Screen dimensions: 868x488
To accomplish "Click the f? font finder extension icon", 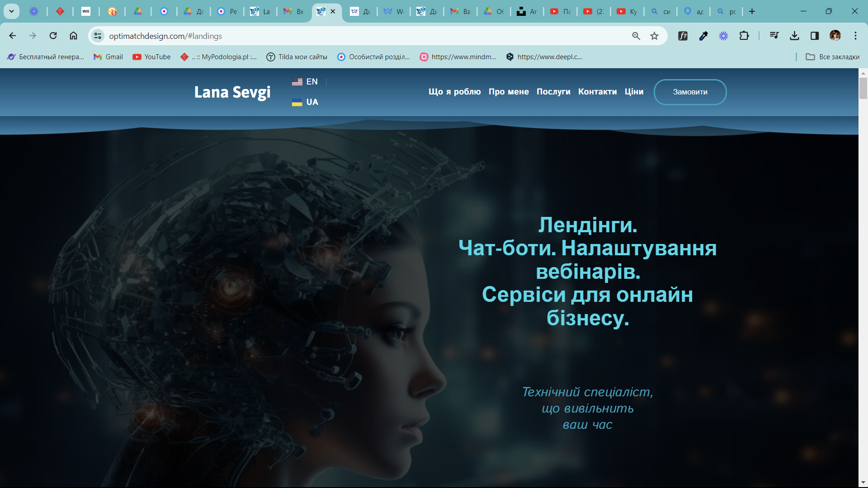I will click(683, 36).
